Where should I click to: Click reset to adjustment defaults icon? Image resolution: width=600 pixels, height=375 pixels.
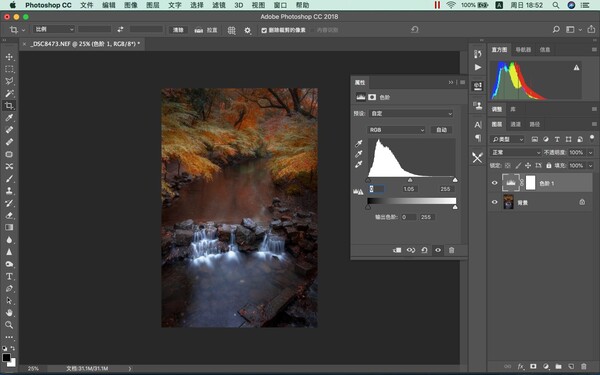424,250
